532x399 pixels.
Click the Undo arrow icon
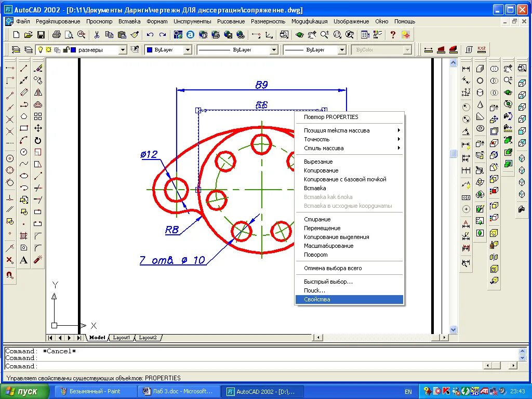[150, 35]
